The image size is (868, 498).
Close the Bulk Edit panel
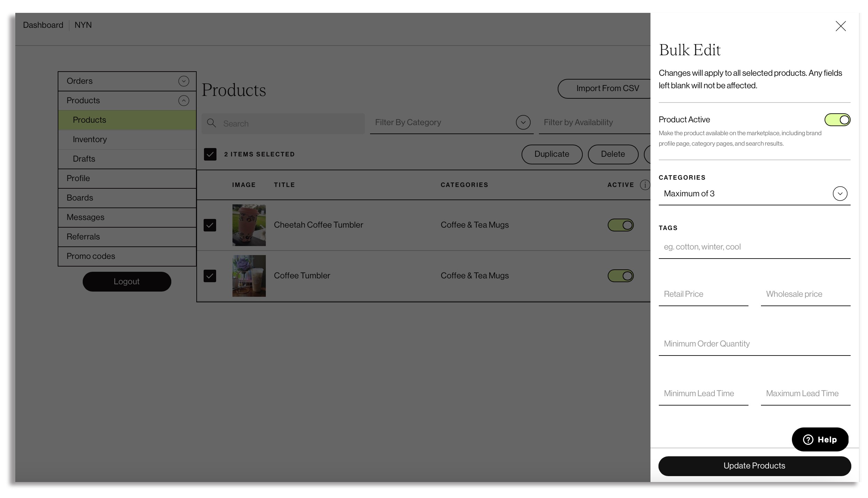(x=840, y=26)
